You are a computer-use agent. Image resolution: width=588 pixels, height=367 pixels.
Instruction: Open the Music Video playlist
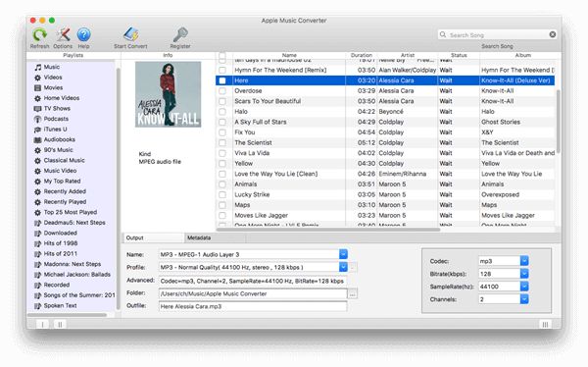[x=60, y=171]
